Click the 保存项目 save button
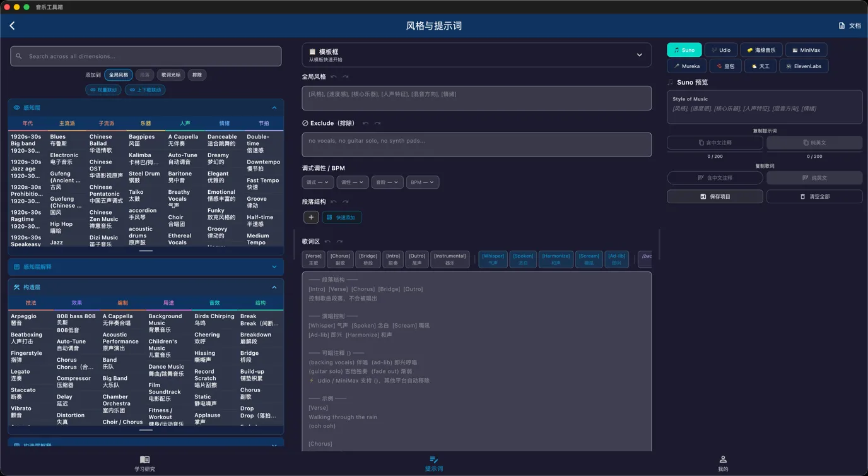Viewport: 868px width, 476px height. click(x=714, y=196)
